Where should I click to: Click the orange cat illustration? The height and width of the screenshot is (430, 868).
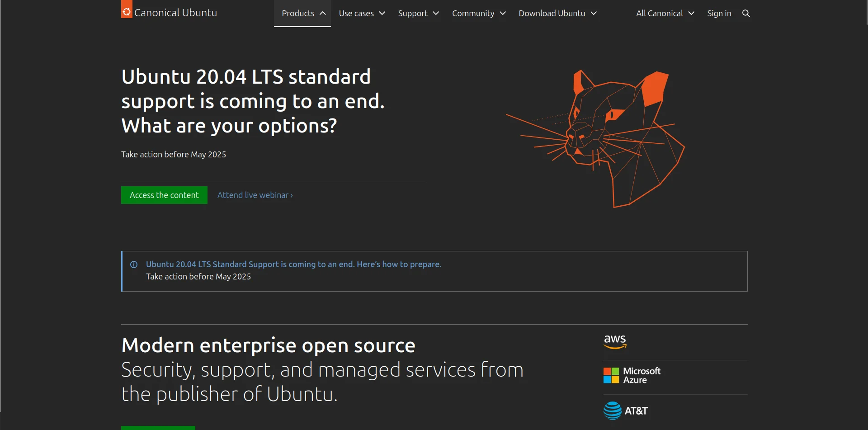595,138
